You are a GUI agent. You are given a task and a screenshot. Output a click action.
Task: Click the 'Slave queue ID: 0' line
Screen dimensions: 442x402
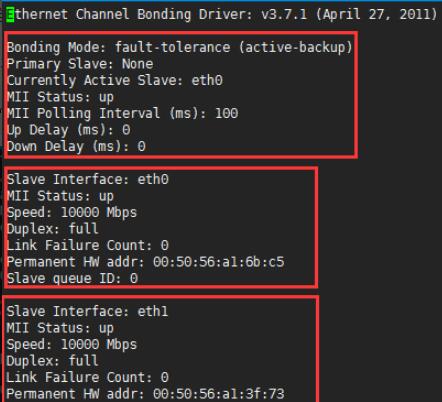(x=72, y=278)
